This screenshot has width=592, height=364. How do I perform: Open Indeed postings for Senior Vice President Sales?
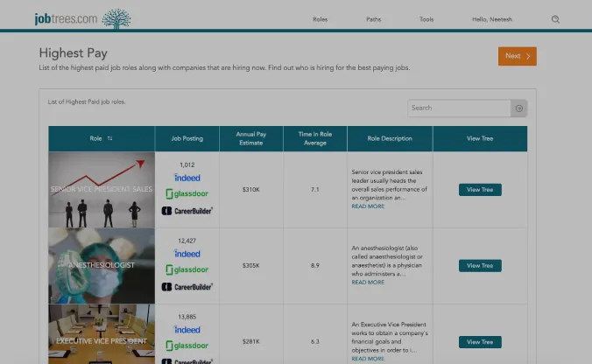187,178
